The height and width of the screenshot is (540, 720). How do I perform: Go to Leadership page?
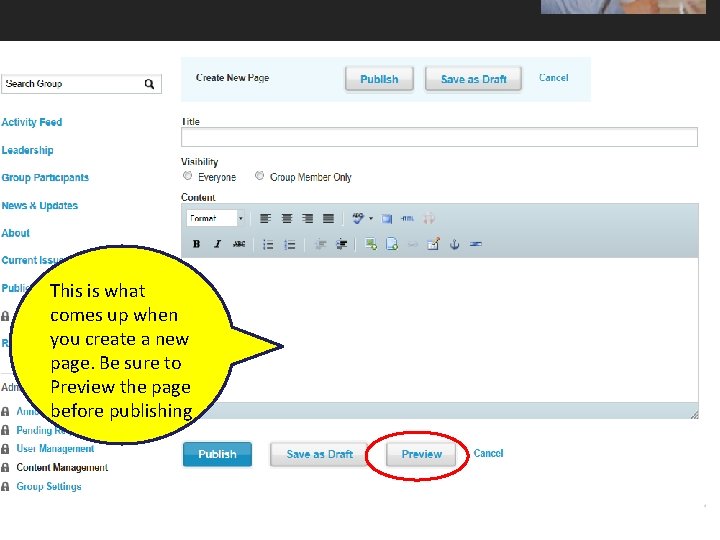[28, 150]
